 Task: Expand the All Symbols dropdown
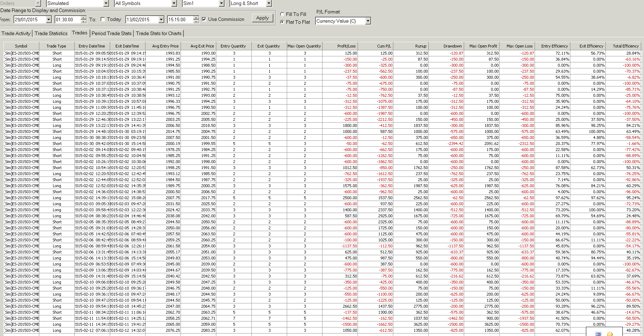click(x=174, y=4)
